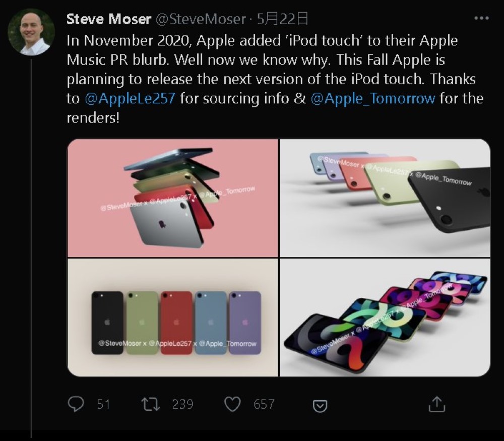Like the tweet with heart icon

click(x=232, y=404)
